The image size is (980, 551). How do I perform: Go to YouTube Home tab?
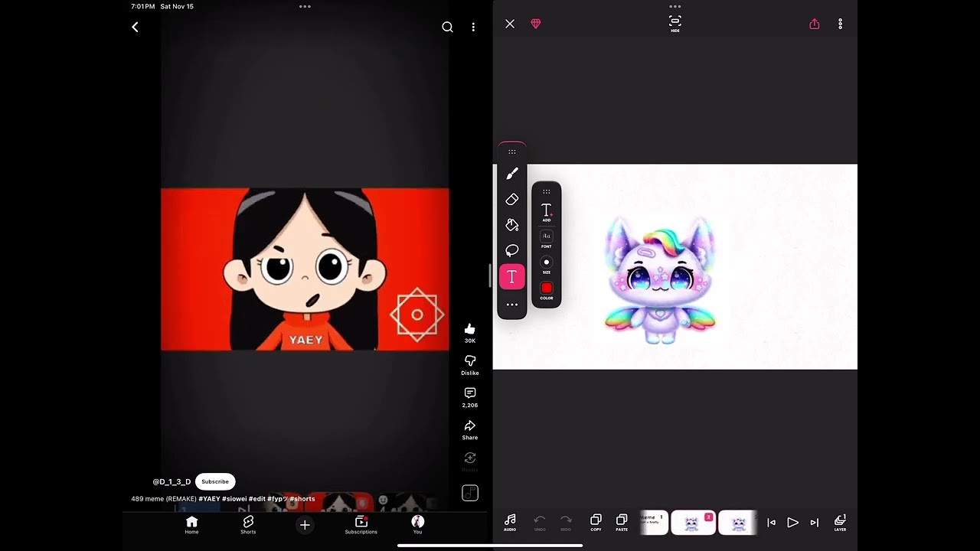(191, 524)
